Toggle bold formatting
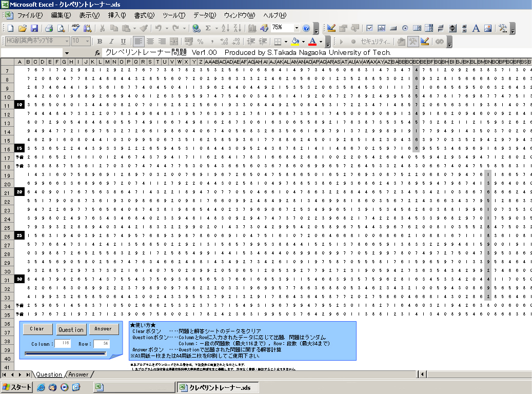532x394 pixels. (100, 42)
